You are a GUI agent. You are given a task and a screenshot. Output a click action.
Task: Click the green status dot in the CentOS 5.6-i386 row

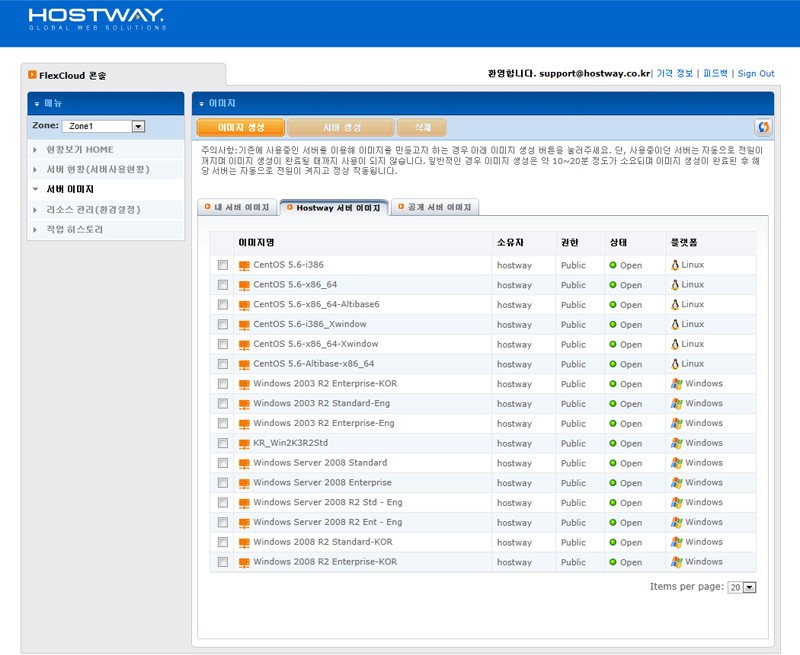point(613,265)
